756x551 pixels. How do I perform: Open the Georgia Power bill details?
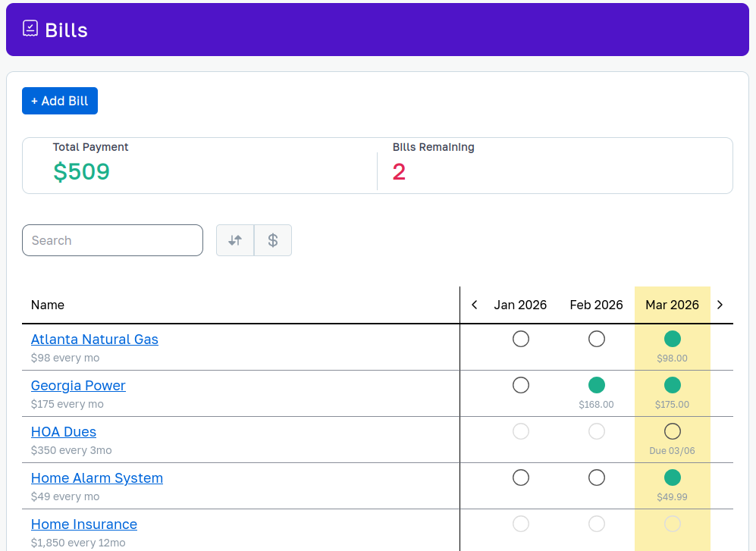pyautogui.click(x=78, y=386)
